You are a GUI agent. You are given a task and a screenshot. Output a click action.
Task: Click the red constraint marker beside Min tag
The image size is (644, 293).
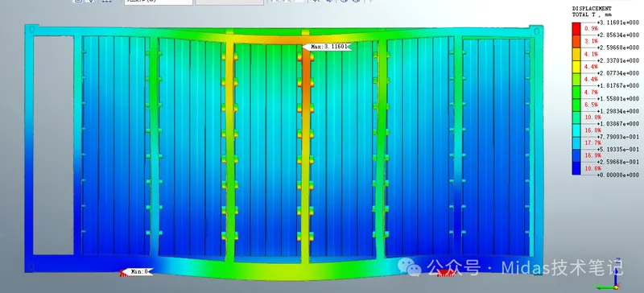tap(127, 274)
